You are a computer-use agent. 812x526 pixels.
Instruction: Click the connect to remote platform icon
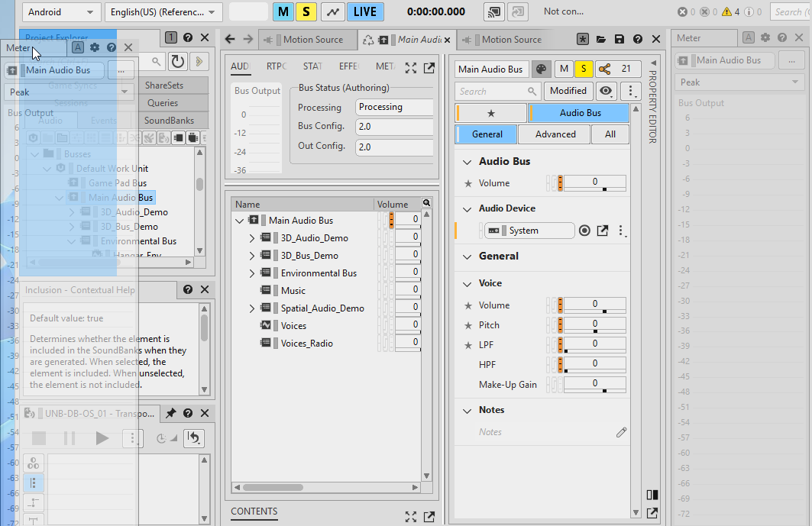[494, 11]
